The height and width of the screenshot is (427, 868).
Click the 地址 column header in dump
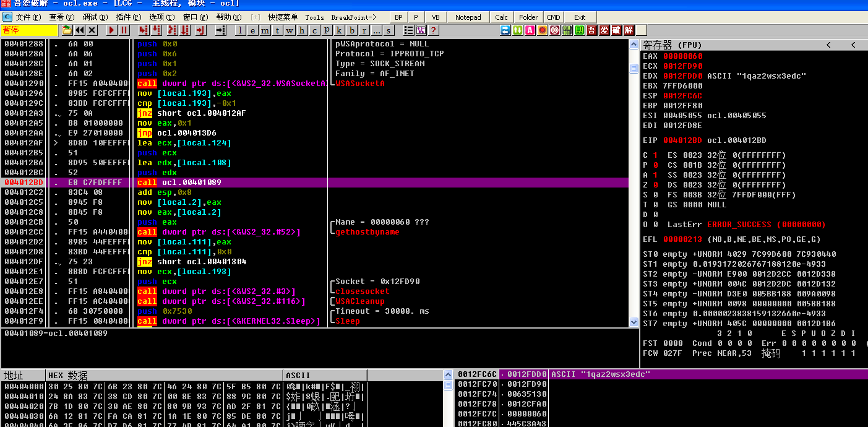pyautogui.click(x=24, y=376)
